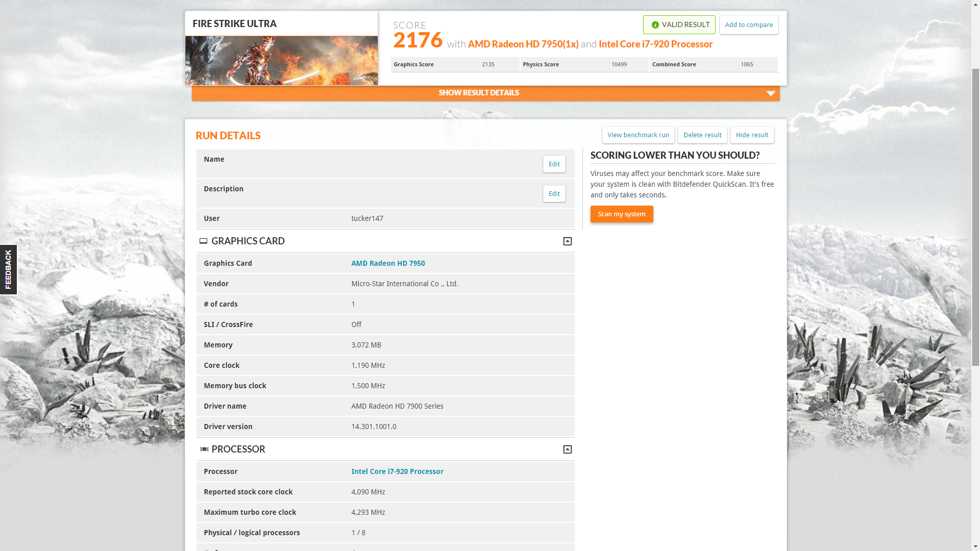The image size is (980, 551).
Task: Click driver version 14.301.1001.0
Action: click(374, 427)
